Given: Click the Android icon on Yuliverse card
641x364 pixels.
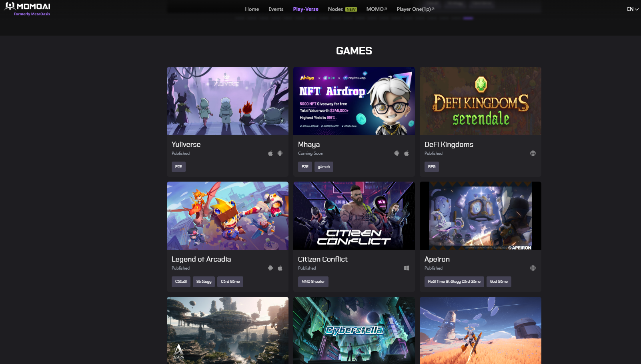Looking at the screenshot, I should click(280, 153).
